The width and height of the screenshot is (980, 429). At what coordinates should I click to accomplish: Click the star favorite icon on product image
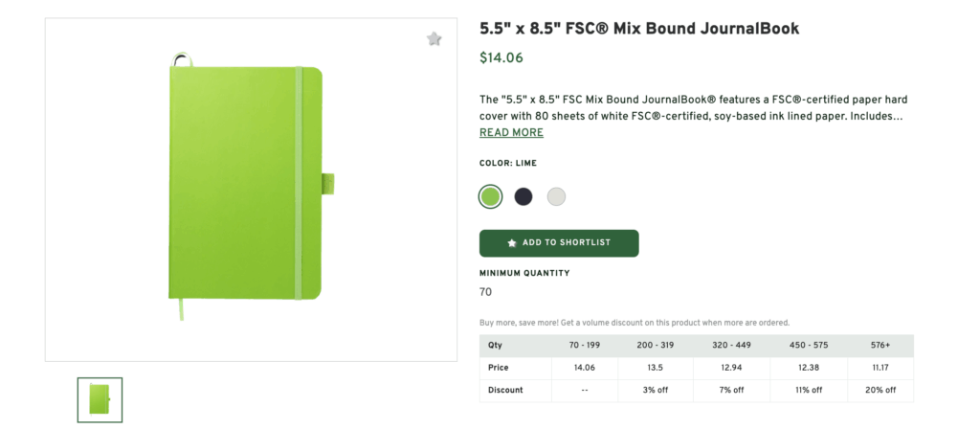click(x=434, y=39)
